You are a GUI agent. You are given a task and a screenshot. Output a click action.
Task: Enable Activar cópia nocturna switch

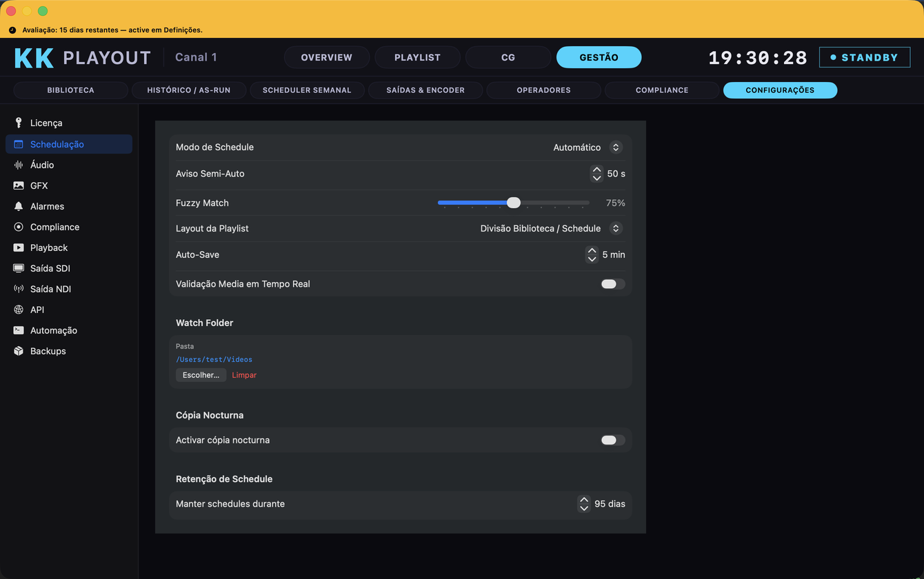pyautogui.click(x=613, y=440)
